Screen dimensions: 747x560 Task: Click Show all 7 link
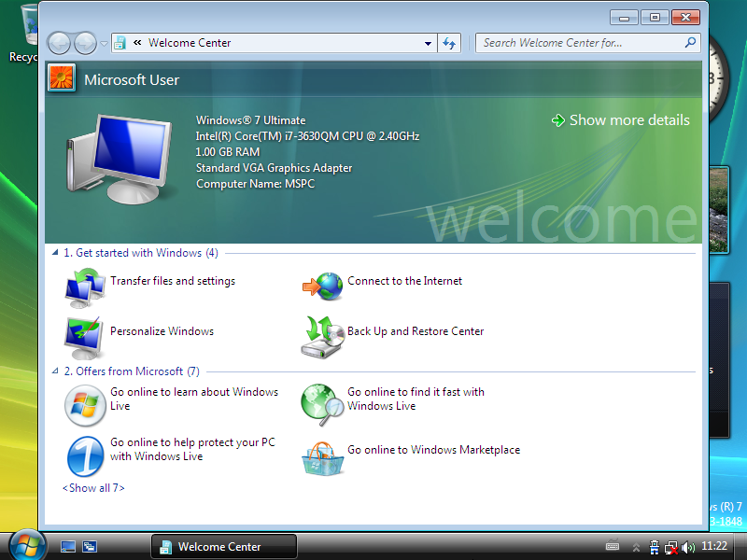93,488
